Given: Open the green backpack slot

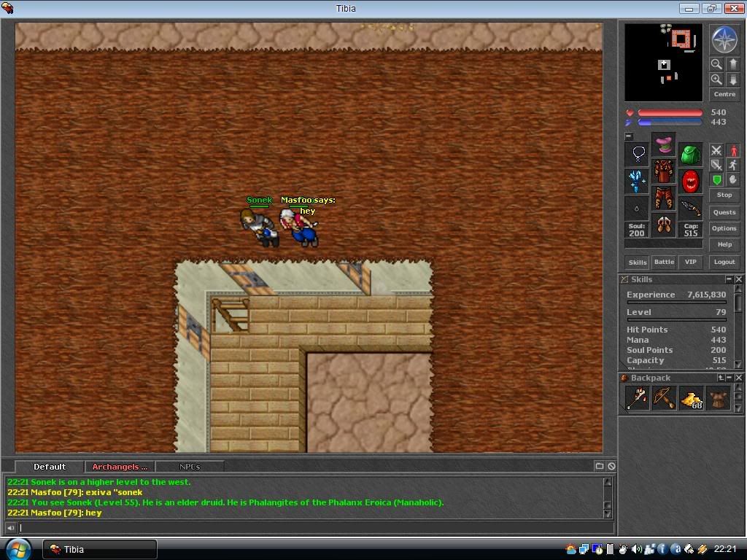Looking at the screenshot, I should coord(691,155).
